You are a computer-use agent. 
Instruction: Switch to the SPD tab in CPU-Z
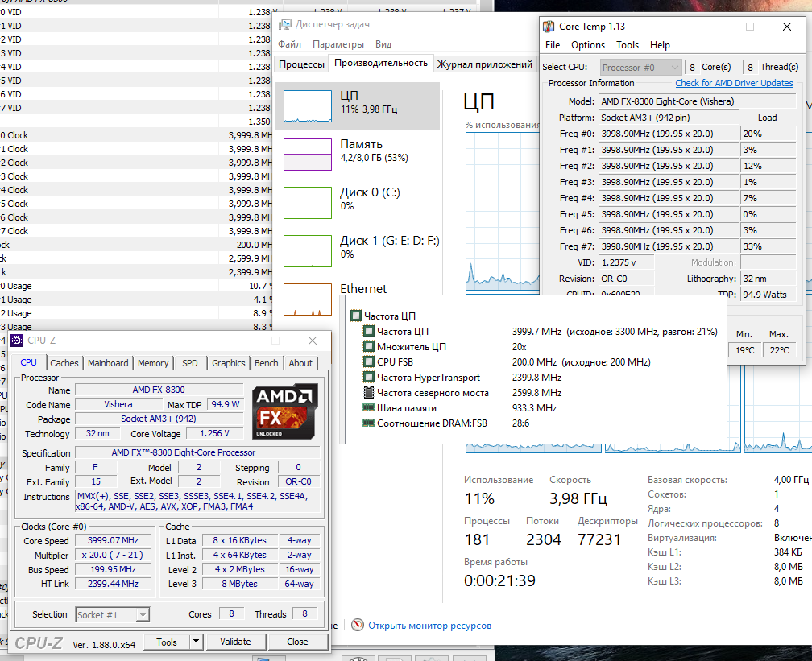pos(189,363)
